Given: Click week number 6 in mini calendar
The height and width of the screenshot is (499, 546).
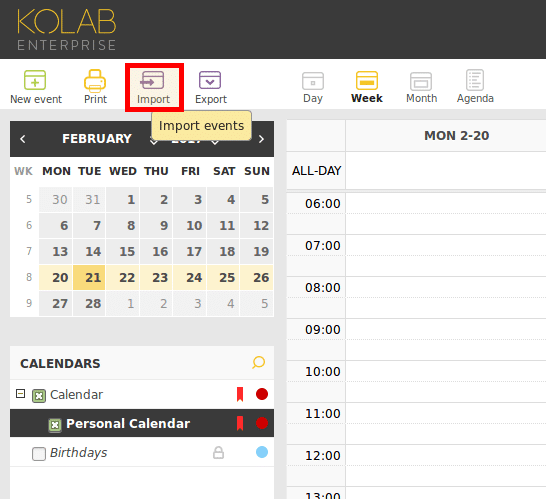Looking at the screenshot, I should 29,225.
